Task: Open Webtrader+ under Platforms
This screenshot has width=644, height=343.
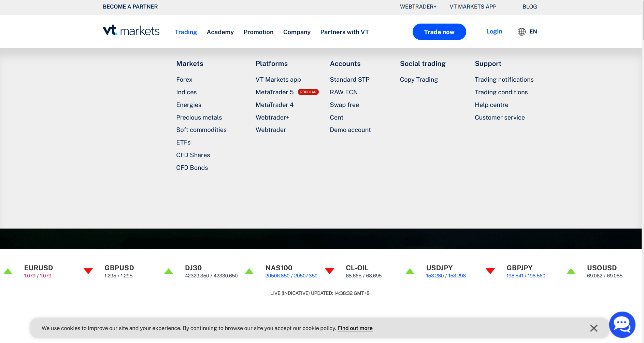Action: coord(272,118)
